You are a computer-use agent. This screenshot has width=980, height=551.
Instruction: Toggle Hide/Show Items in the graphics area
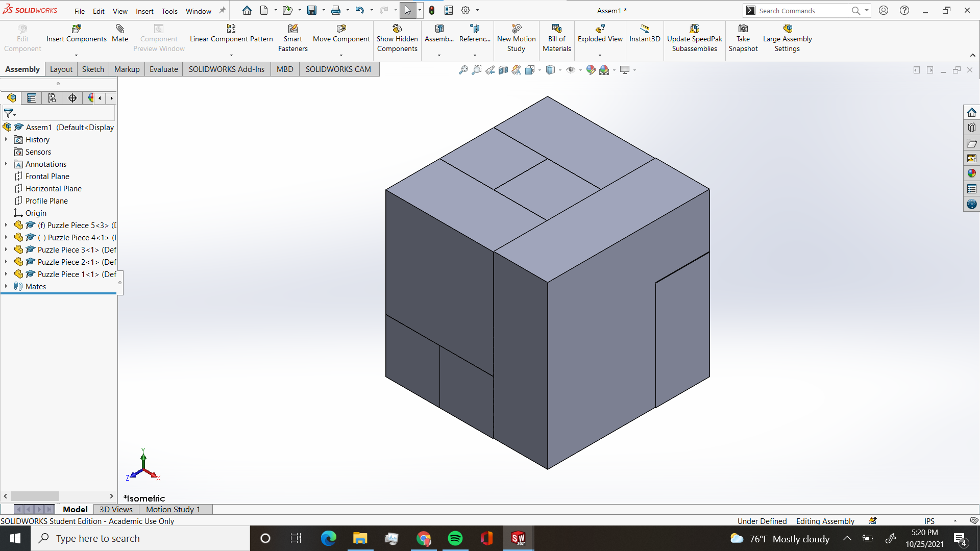(571, 70)
